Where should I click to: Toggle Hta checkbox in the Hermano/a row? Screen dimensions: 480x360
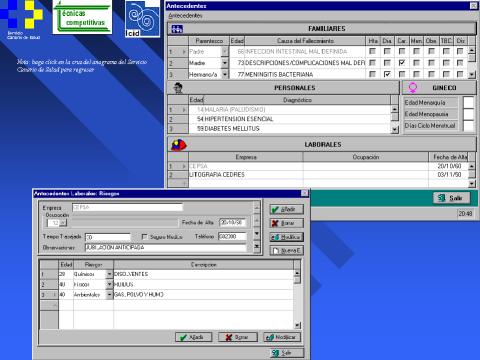point(372,74)
